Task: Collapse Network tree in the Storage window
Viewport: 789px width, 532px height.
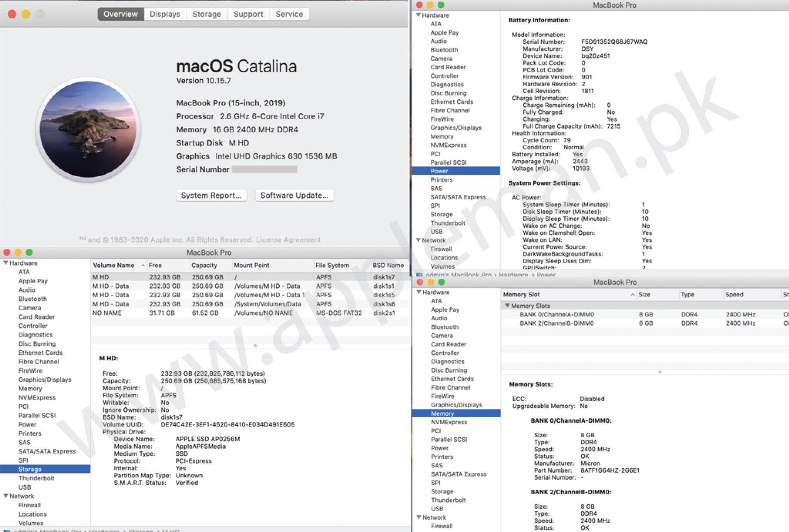Action: [6, 496]
